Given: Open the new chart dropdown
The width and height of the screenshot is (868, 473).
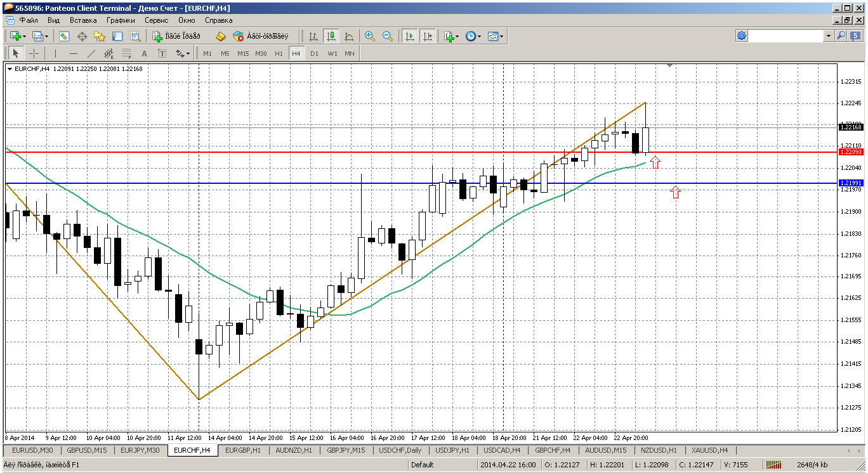Looking at the screenshot, I should pos(17,36).
